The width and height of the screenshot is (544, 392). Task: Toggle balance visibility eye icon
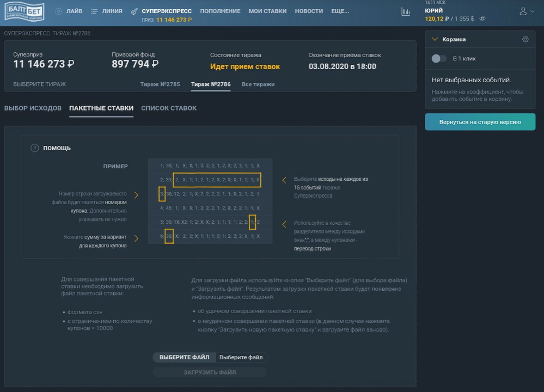(x=482, y=19)
